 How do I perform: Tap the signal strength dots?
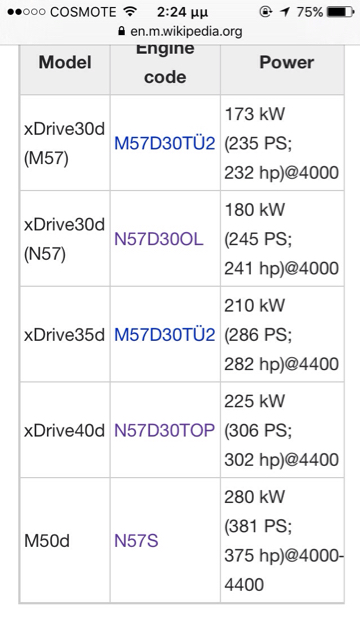pos(26,12)
